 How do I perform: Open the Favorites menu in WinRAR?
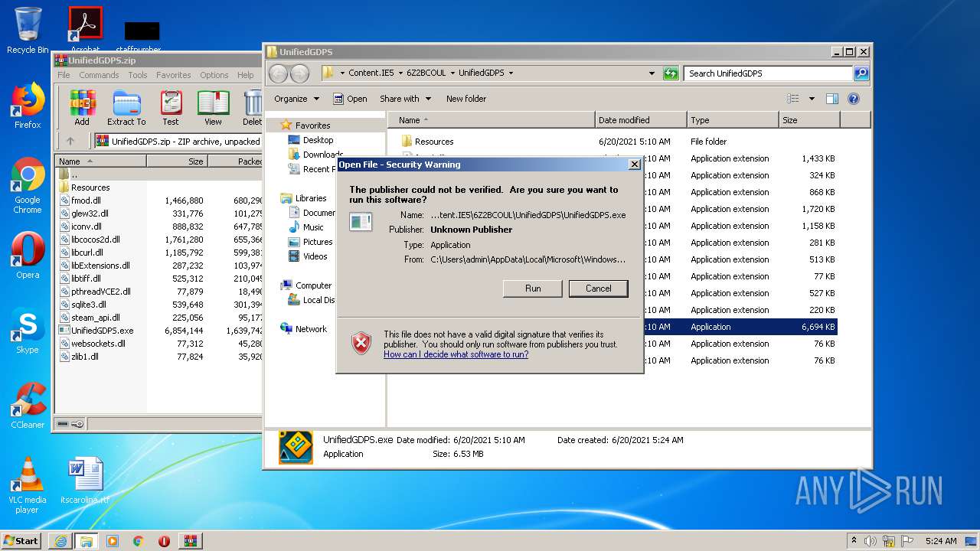click(174, 75)
